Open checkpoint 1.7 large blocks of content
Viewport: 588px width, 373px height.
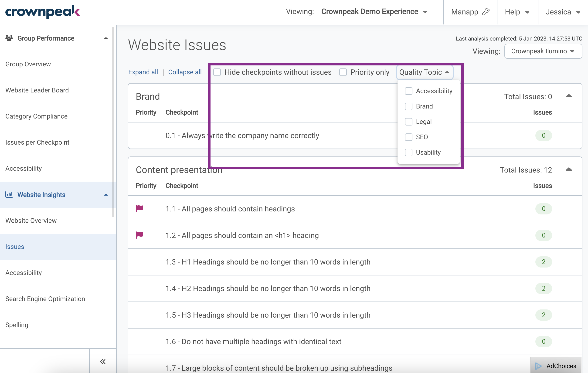click(279, 368)
